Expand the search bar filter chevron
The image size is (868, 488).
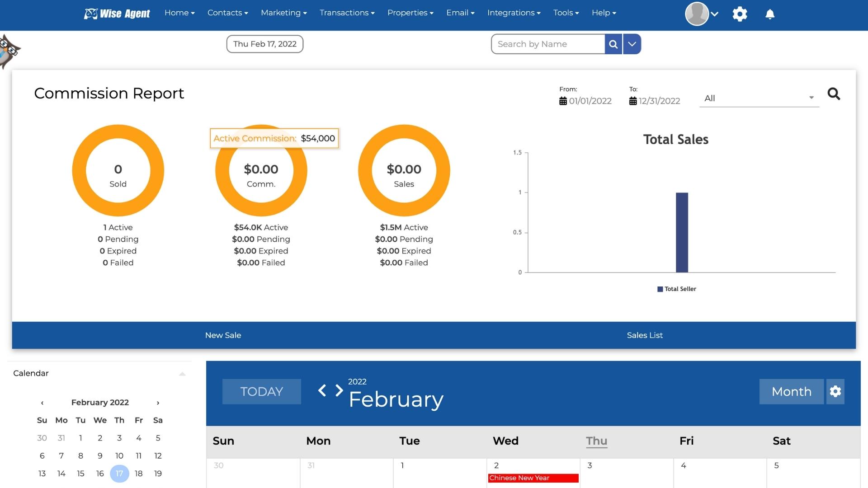[x=632, y=43]
